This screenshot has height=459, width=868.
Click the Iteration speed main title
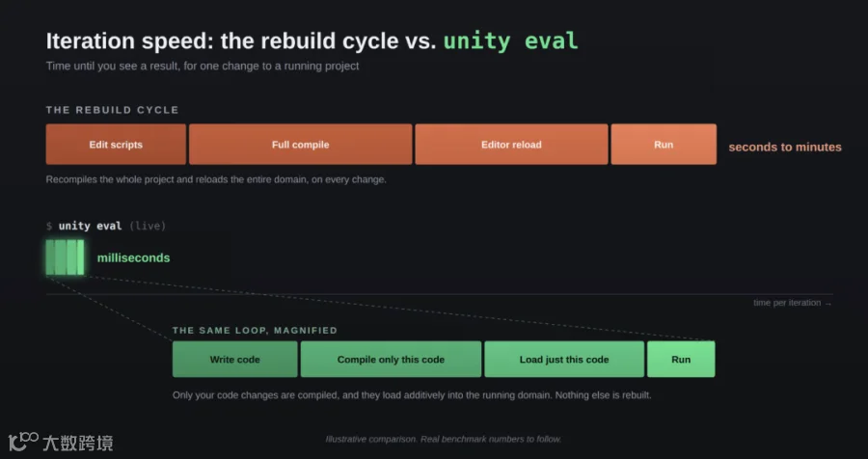click(x=312, y=40)
